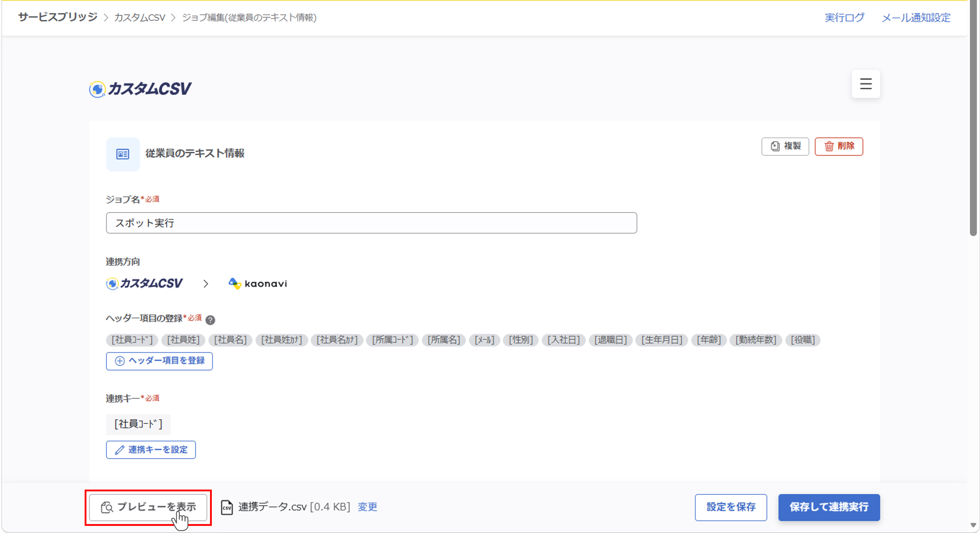Click the [役職] header tag

click(x=803, y=340)
